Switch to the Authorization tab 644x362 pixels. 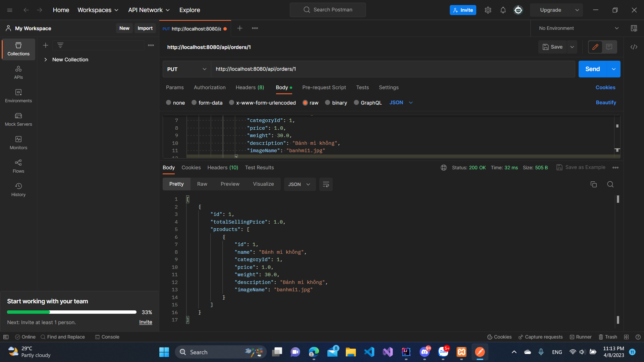coord(209,87)
